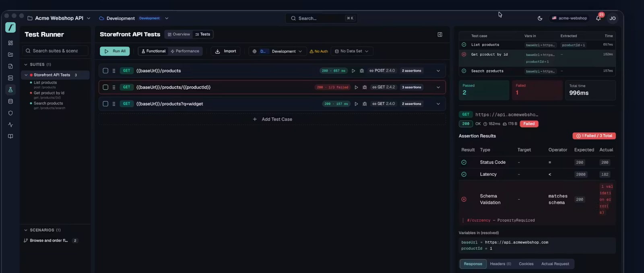Click Add Test Case
The width and height of the screenshot is (644, 273).
[x=272, y=119]
